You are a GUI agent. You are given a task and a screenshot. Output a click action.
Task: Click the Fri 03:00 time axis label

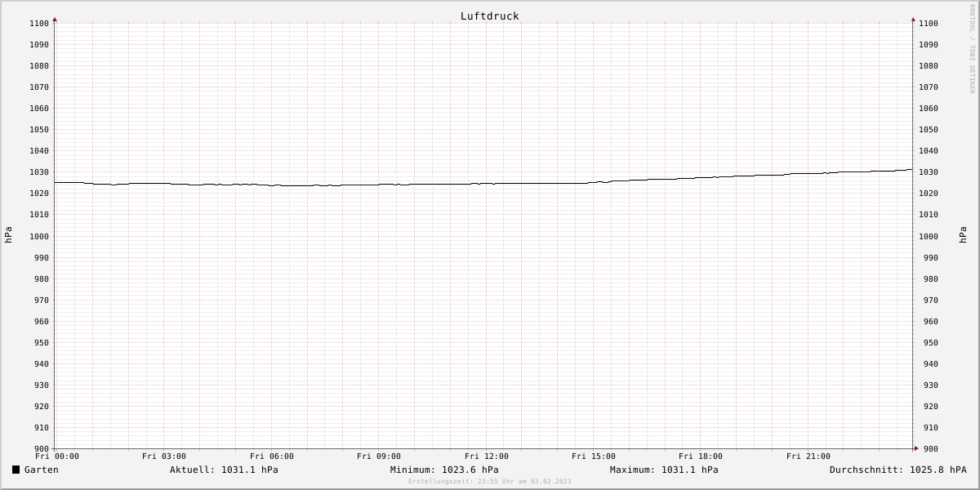point(164,457)
